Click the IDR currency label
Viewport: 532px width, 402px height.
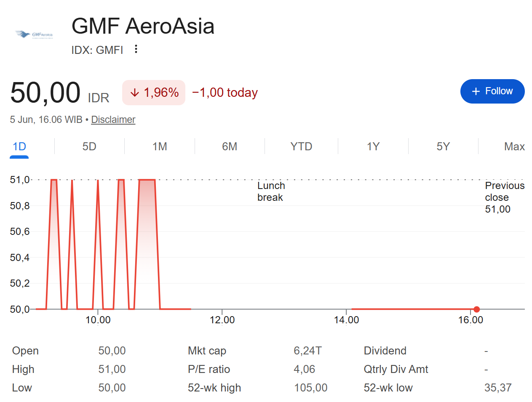(99, 98)
